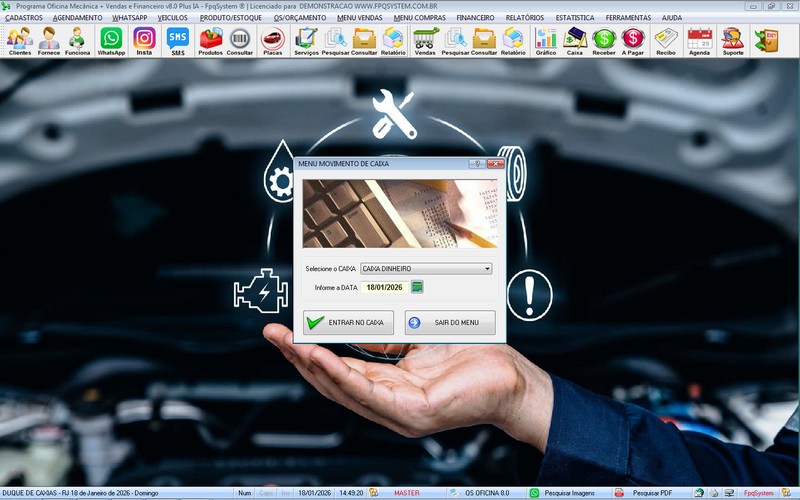The image size is (800, 500).
Task: Click the SMS toolbar button
Action: click(178, 40)
